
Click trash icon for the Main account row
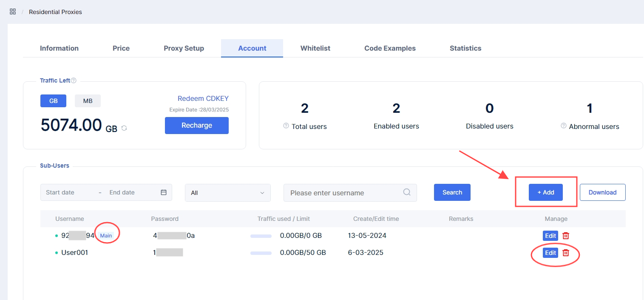pos(566,236)
